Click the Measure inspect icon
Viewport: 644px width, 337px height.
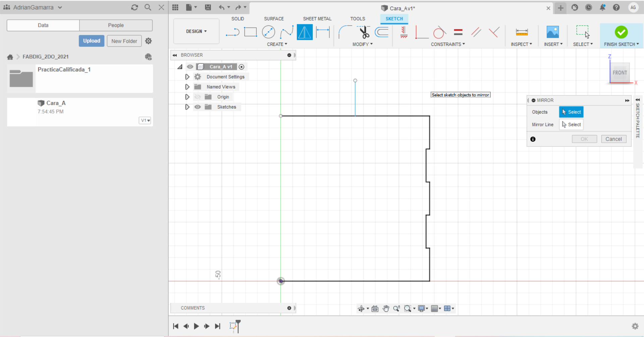[x=522, y=32]
